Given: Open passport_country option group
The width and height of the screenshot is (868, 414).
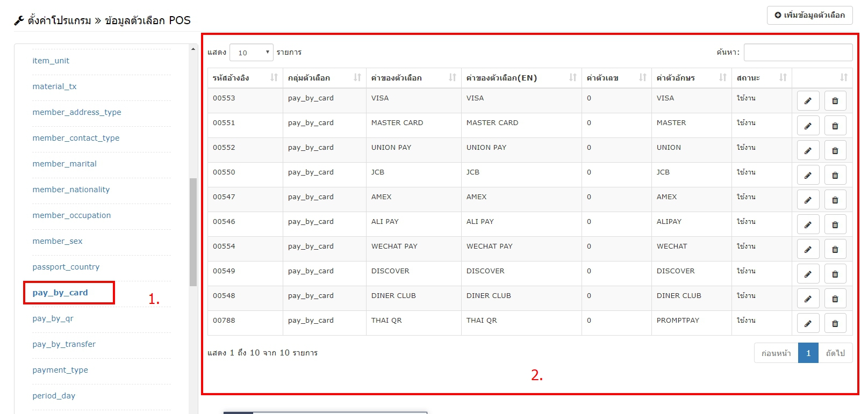Looking at the screenshot, I should 66,267.
